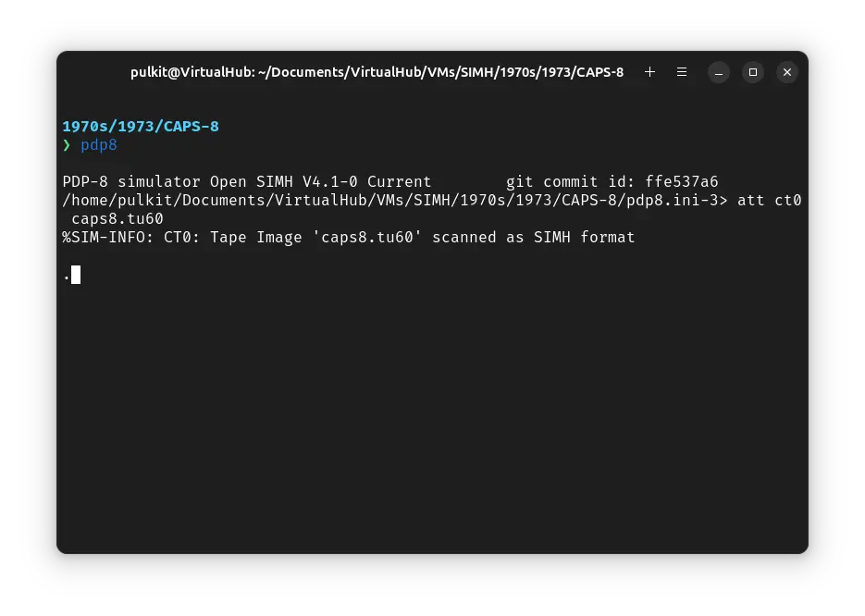Click the dot monitor prompt character
This screenshot has width=865, height=616.
point(67,277)
